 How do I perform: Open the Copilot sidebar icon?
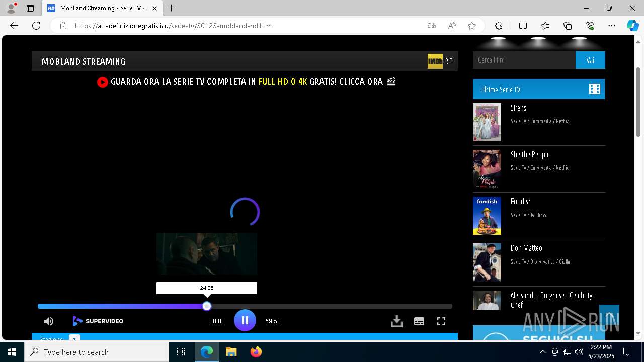click(632, 26)
